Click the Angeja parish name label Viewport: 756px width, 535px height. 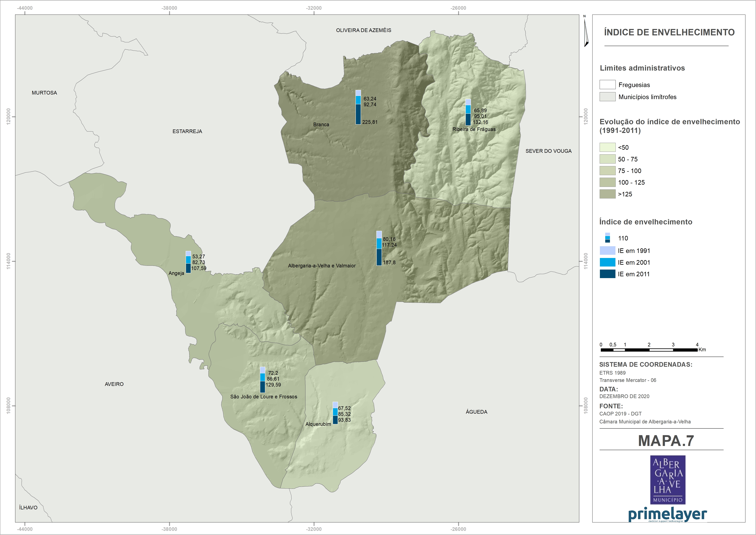point(176,273)
